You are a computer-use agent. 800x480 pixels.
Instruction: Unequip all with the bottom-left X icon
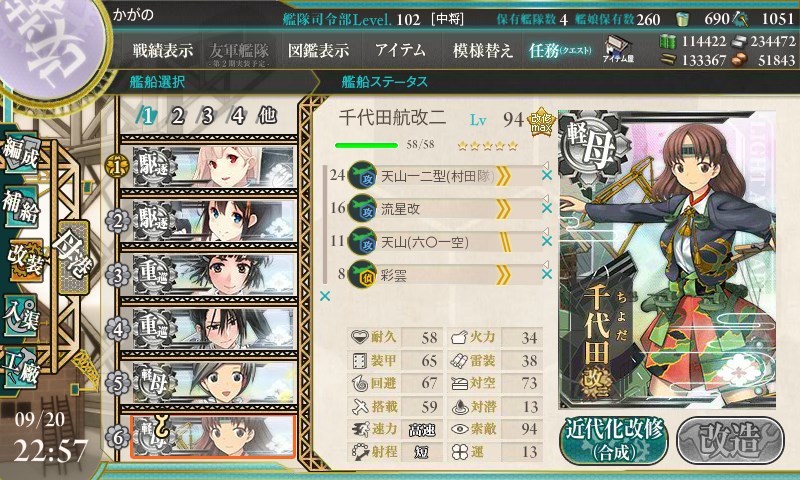coord(324,296)
